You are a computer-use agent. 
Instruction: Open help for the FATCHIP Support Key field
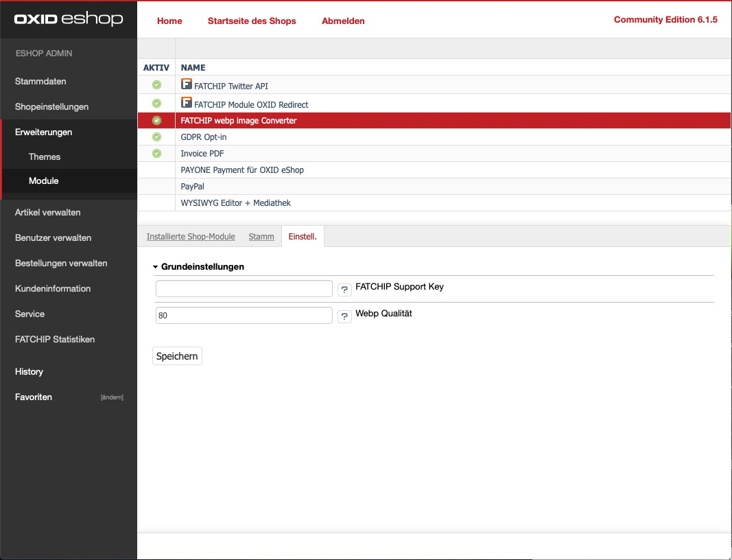click(x=344, y=289)
